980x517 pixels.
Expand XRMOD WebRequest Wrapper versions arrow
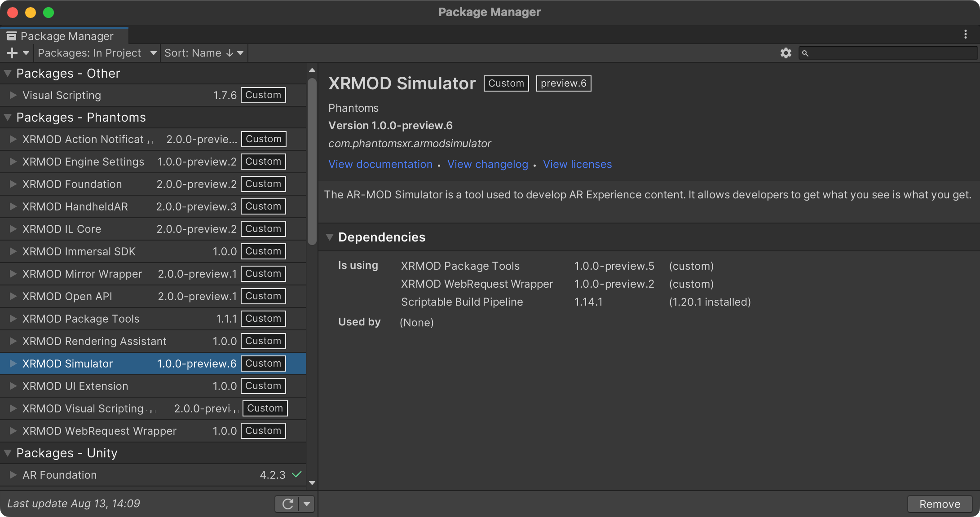(13, 431)
